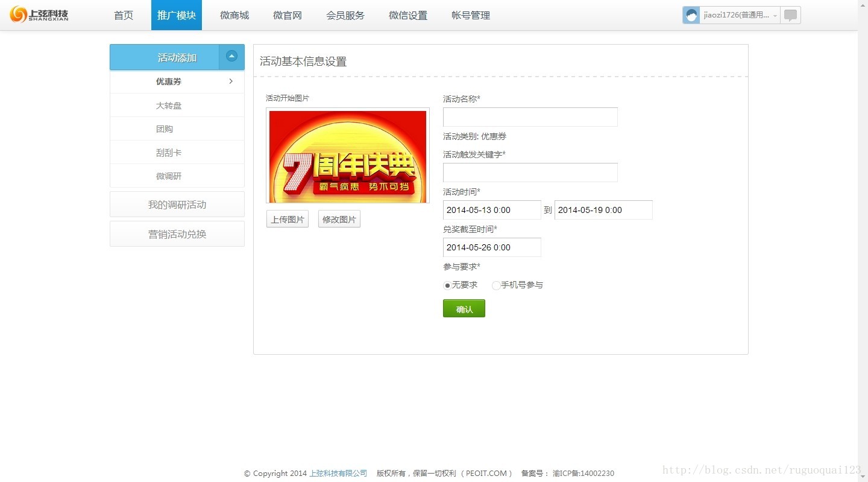This screenshot has width=868, height=482.
Task: Click the 渝ICP备:14002230 footer text
Action: click(583, 474)
